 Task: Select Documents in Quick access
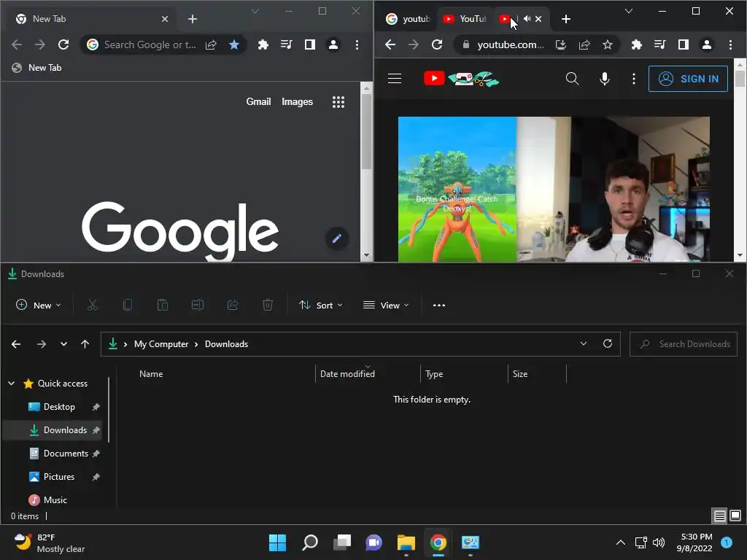click(66, 454)
